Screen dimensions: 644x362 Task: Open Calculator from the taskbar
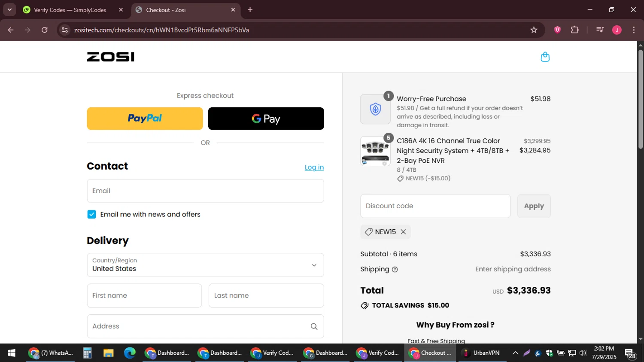point(88,353)
